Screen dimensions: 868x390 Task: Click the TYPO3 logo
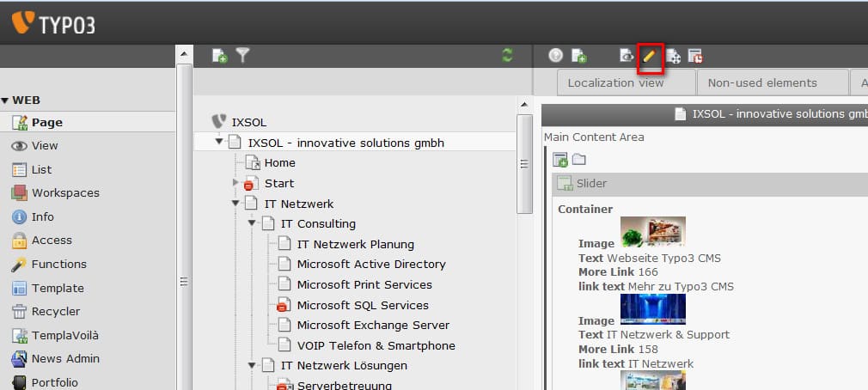53,22
